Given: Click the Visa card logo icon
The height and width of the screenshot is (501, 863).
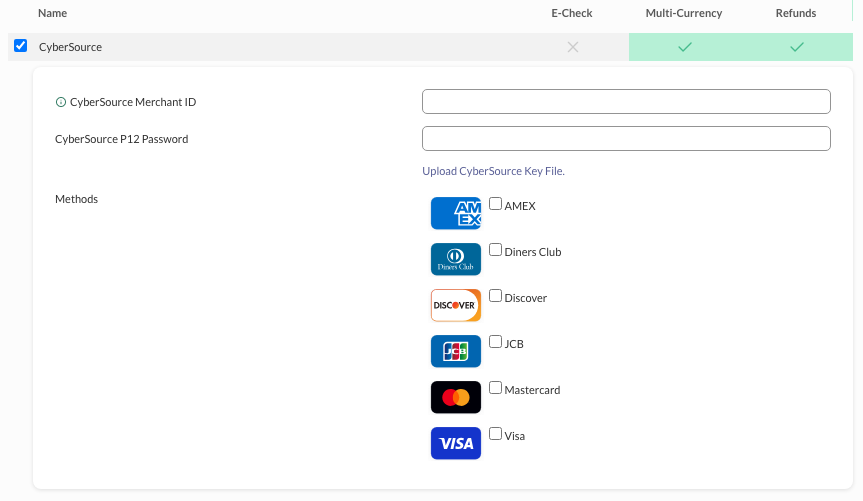Looking at the screenshot, I should (x=456, y=443).
